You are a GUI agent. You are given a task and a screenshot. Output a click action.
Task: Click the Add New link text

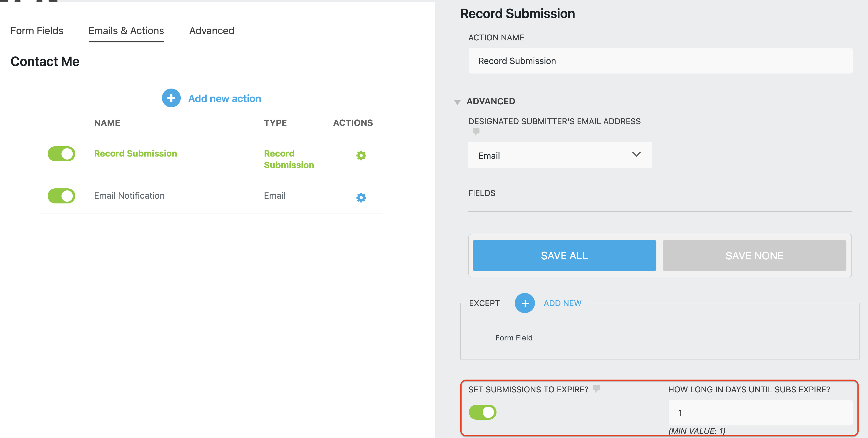(x=562, y=303)
